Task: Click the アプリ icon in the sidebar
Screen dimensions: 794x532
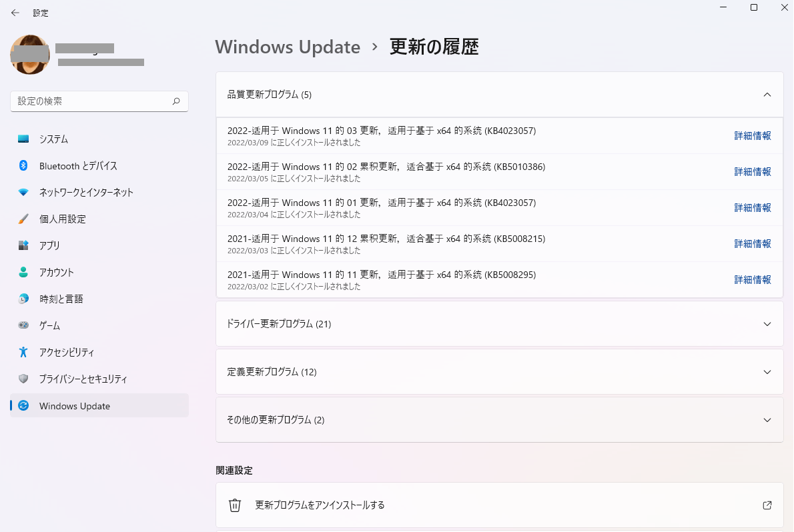Action: [23, 245]
